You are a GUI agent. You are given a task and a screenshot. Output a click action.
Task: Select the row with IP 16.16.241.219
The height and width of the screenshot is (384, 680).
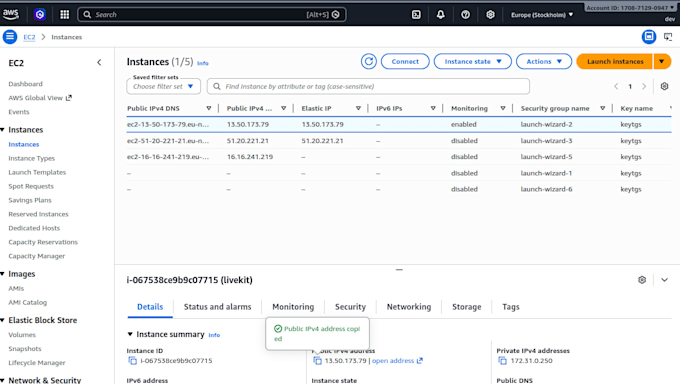399,157
